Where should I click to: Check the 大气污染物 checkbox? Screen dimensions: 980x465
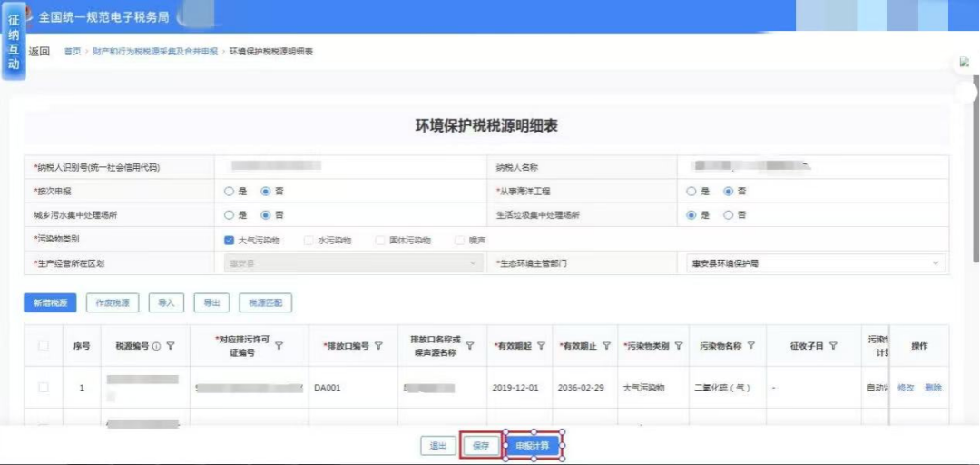pyautogui.click(x=230, y=241)
